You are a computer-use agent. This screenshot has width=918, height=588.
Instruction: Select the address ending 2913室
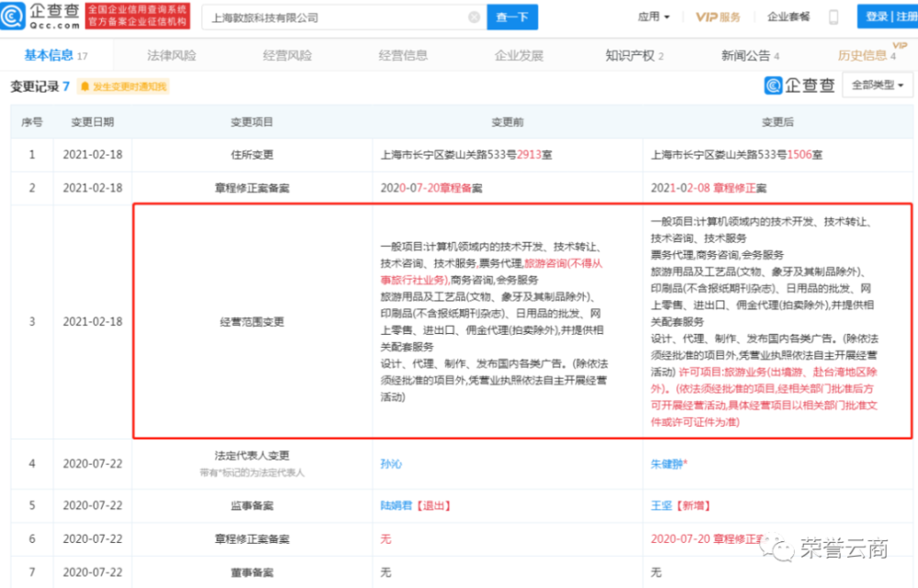pyautogui.click(x=466, y=155)
